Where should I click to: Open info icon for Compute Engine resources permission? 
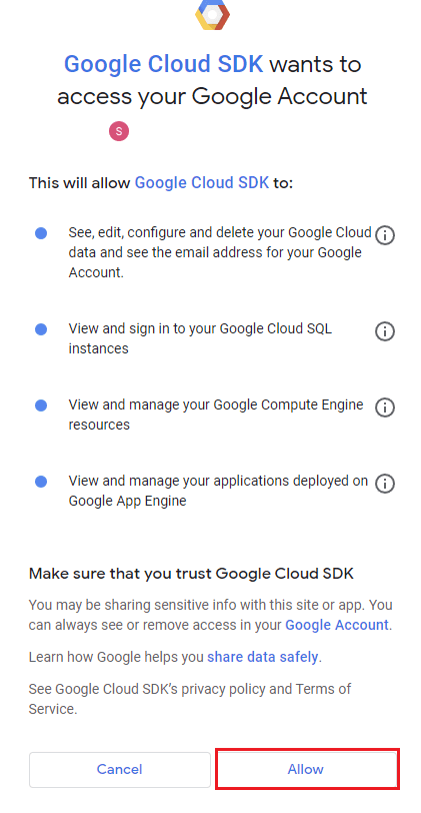click(385, 407)
